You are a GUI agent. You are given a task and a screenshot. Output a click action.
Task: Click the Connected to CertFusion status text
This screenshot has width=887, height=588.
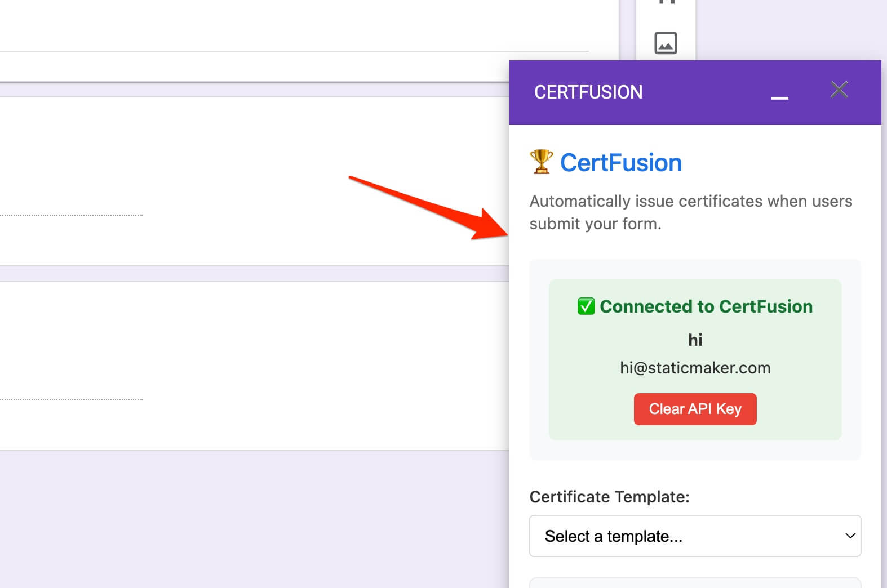(706, 306)
